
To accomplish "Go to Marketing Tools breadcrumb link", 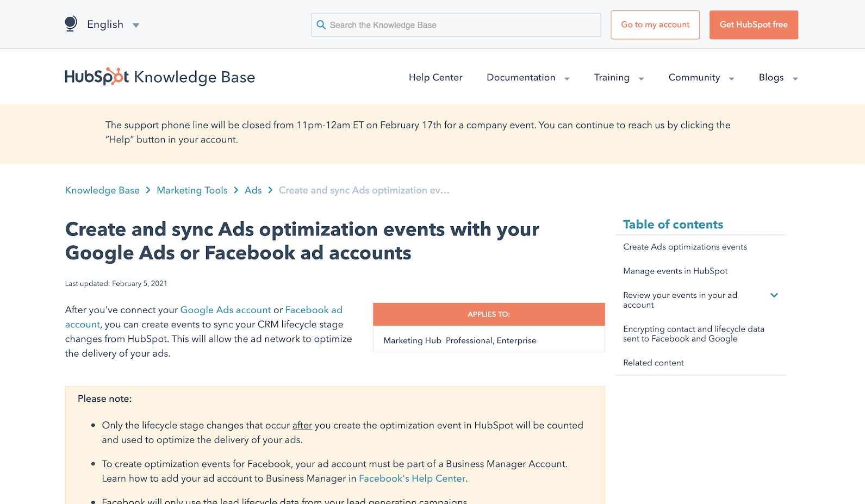I will coord(192,190).
